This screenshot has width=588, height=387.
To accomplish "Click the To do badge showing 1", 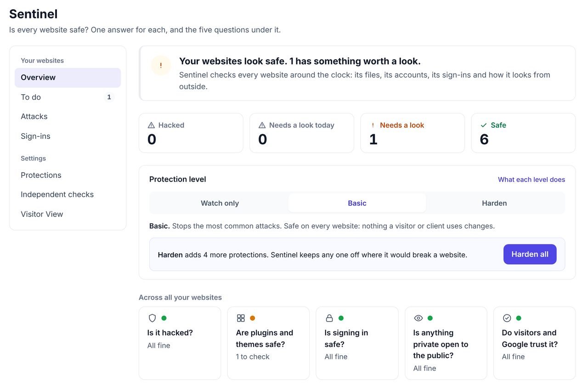I will point(109,97).
